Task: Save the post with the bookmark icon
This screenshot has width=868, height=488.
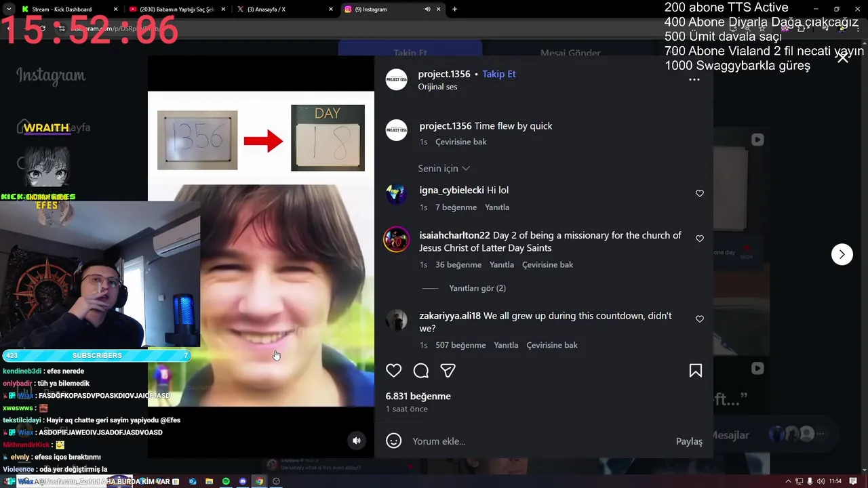Action: pyautogui.click(x=695, y=371)
